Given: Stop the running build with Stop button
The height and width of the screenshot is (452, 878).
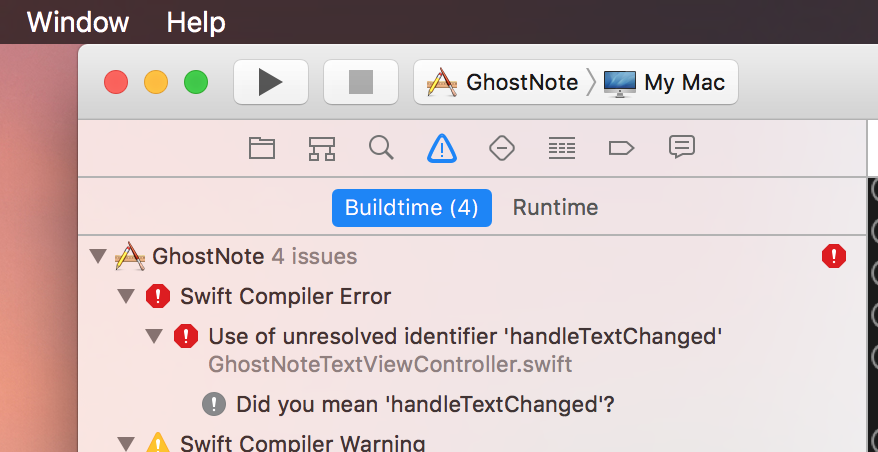Looking at the screenshot, I should click(x=361, y=82).
